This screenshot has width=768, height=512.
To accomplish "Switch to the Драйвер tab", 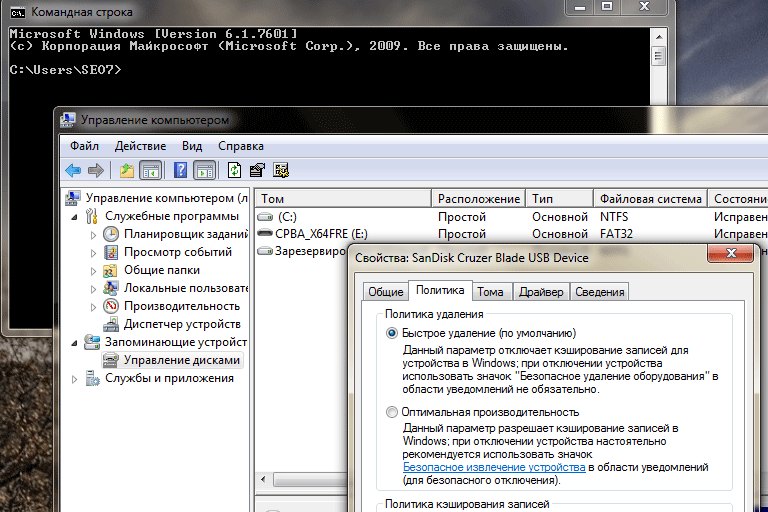I will (x=540, y=292).
